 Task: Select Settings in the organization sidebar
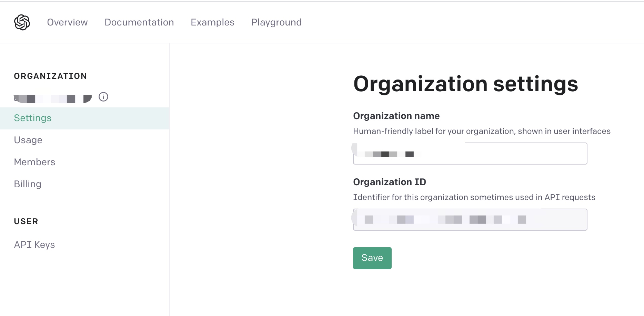click(33, 118)
